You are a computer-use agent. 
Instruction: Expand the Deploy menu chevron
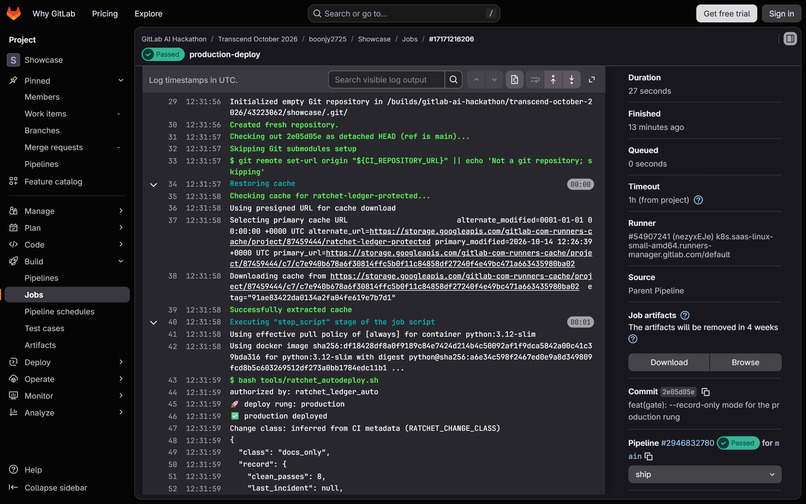click(x=121, y=362)
